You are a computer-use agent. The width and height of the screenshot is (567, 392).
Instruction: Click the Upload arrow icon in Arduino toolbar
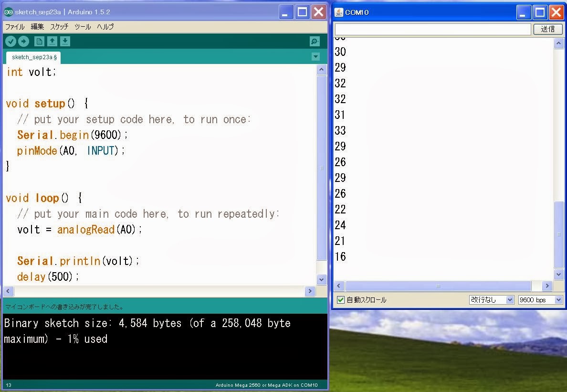point(23,42)
